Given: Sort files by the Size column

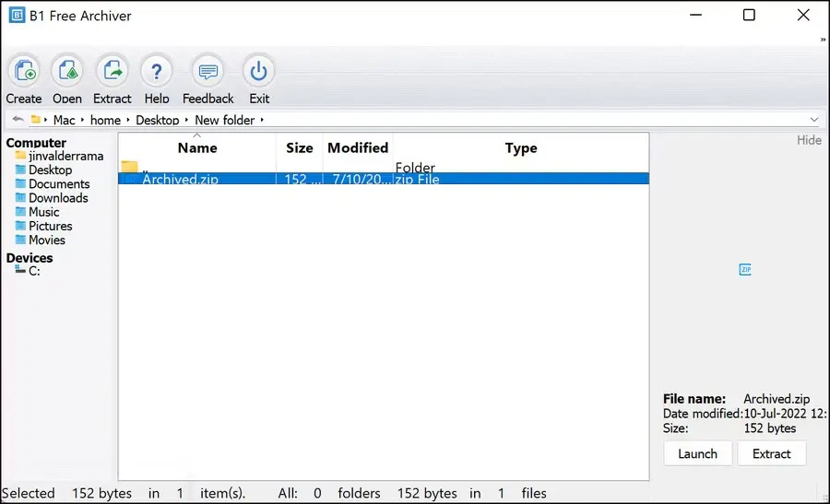Looking at the screenshot, I should click(x=299, y=148).
